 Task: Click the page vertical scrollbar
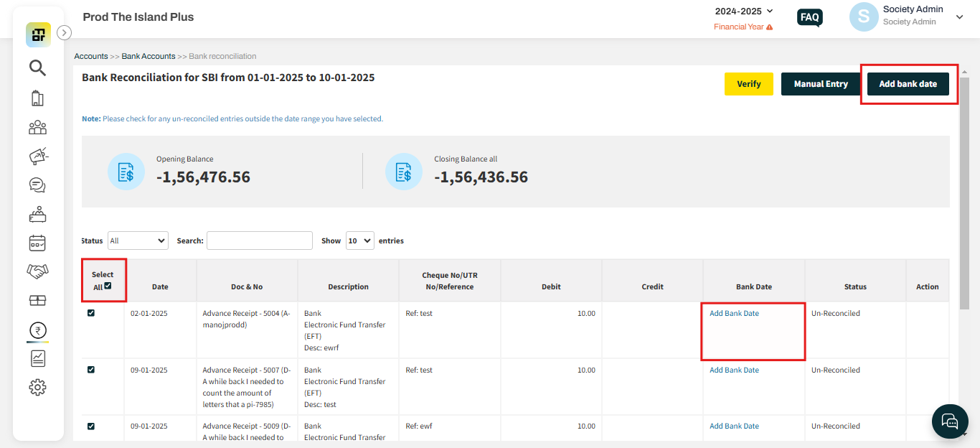tap(964, 194)
